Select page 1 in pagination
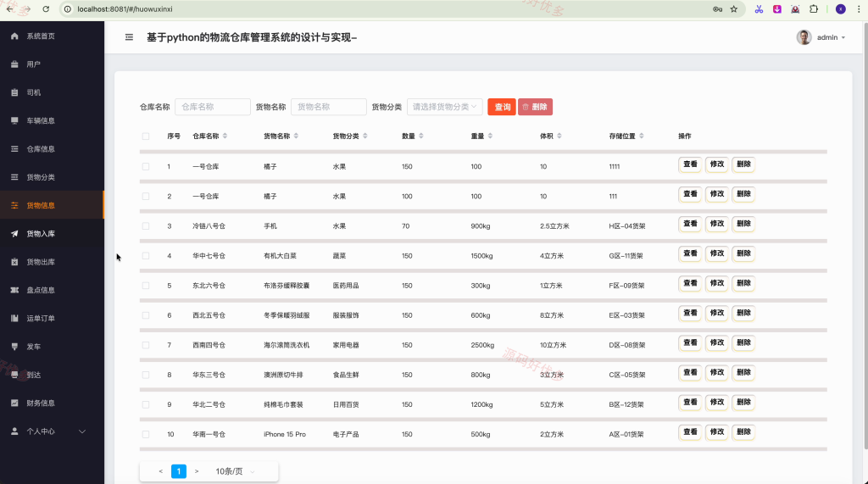Screen dimensions: 868x484 (x=179, y=471)
